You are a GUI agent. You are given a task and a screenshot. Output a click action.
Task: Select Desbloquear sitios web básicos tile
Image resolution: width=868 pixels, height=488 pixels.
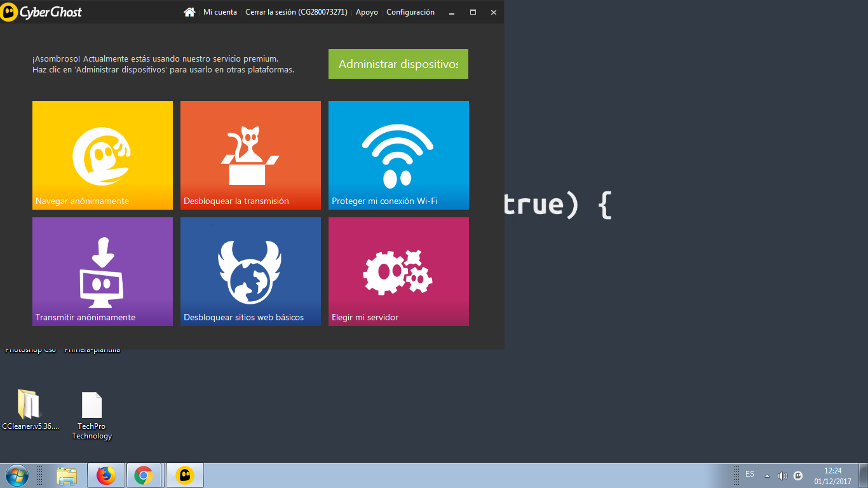[250, 271]
